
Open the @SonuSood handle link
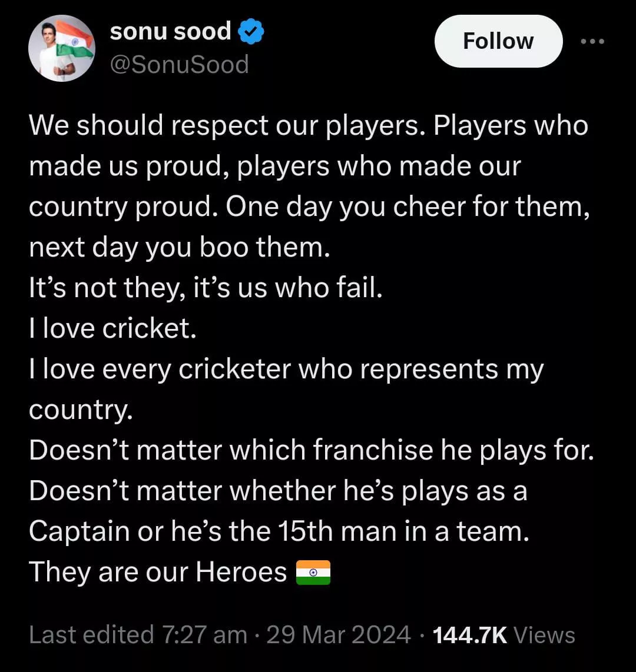click(x=180, y=64)
